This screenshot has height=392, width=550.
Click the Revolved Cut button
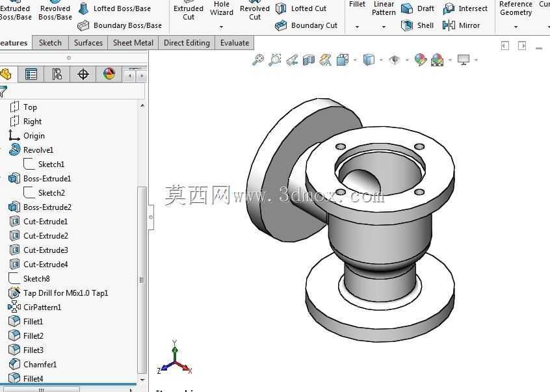coord(255,12)
